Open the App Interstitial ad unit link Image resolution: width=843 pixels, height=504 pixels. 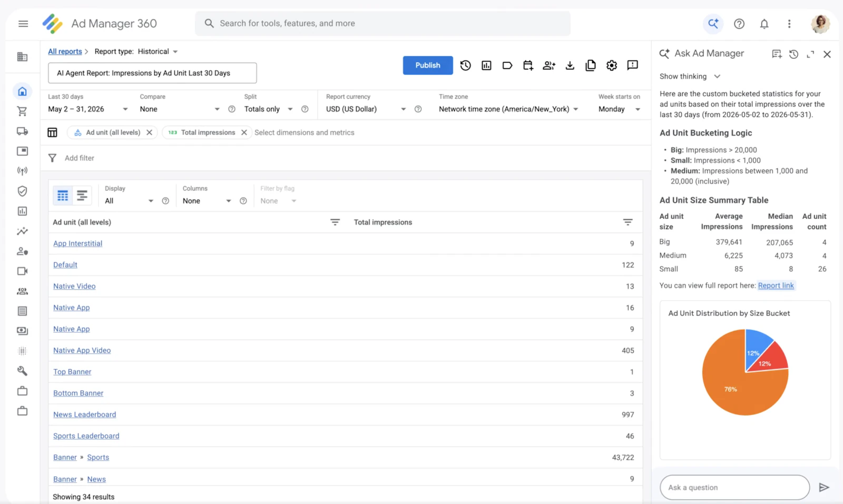[x=77, y=243]
